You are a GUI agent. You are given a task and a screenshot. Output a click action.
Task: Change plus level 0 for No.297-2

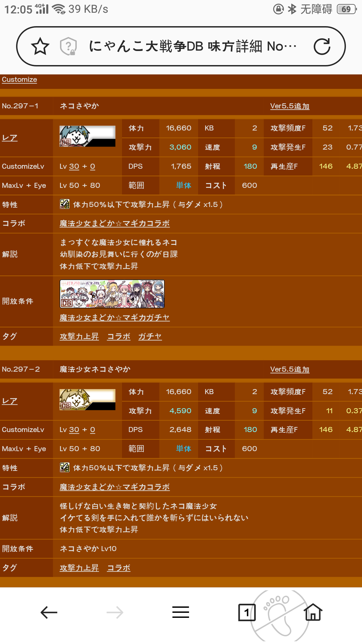[x=93, y=430]
